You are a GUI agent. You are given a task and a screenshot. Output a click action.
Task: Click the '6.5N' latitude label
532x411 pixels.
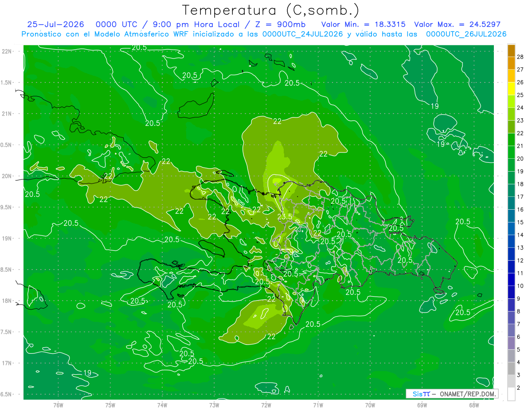point(7,394)
